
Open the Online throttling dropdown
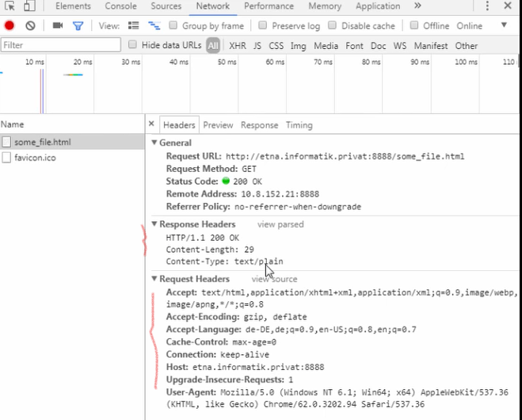[x=504, y=26]
